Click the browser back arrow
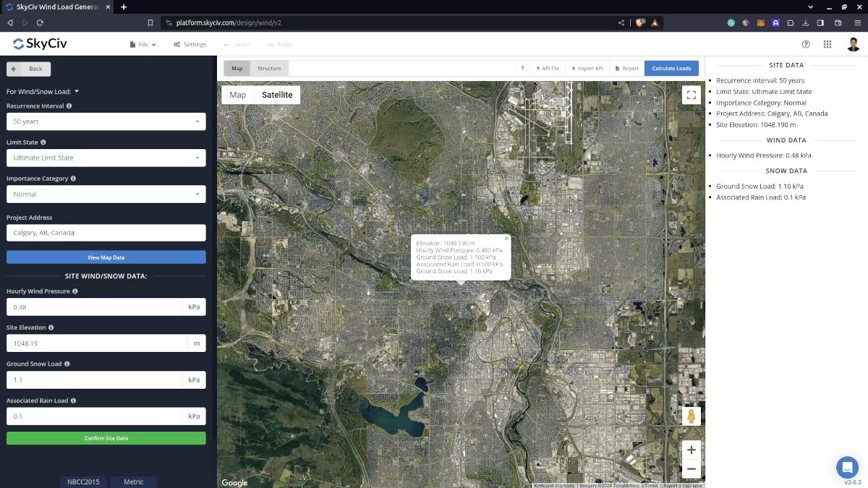The width and height of the screenshot is (868, 488). coord(10,22)
